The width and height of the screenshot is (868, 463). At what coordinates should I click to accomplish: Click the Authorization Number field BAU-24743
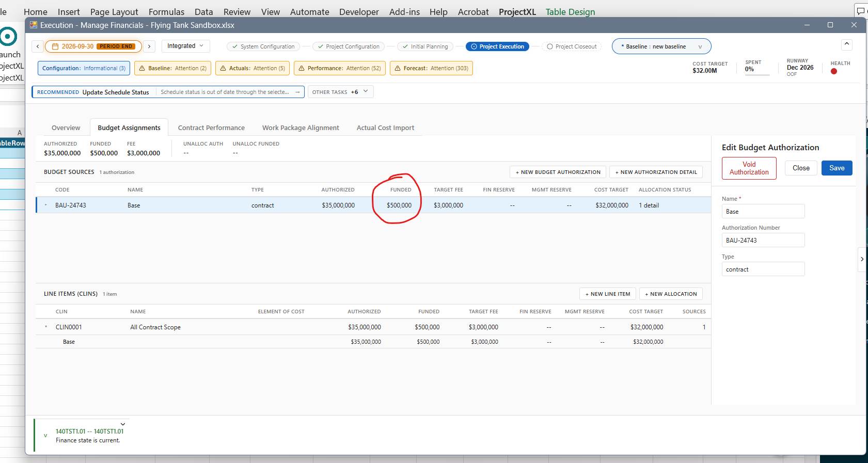tap(763, 240)
